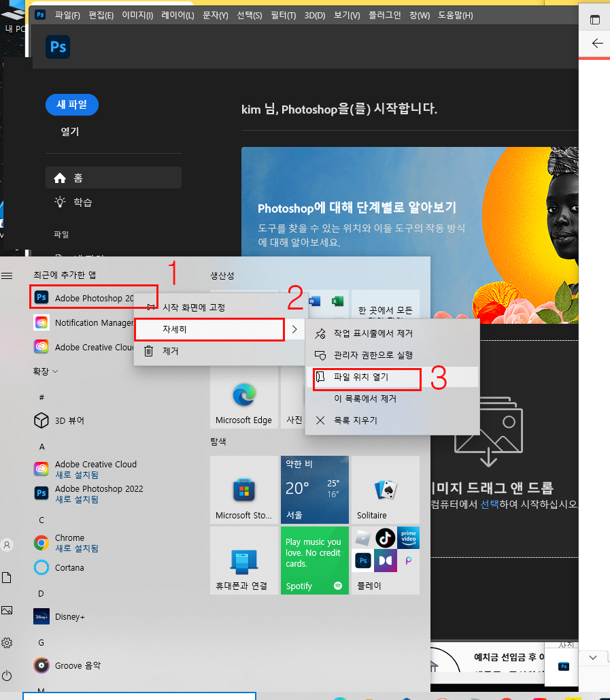Select 목록 지우기
610x700 pixels.
point(392,420)
